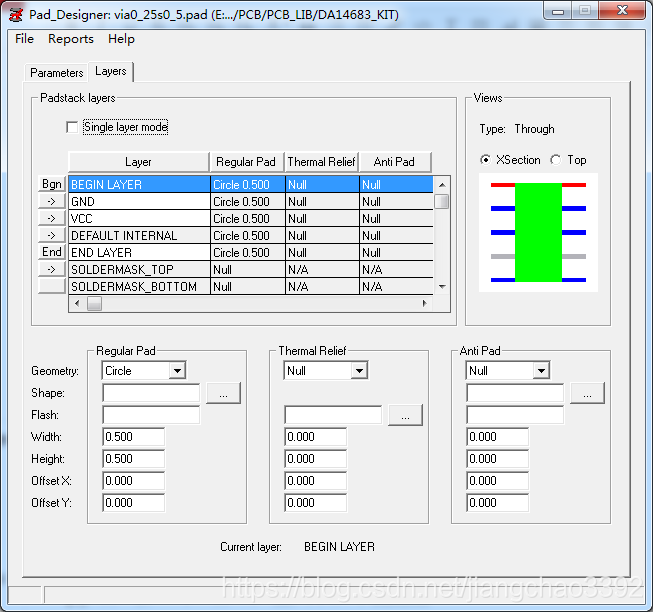Screen dimensions: 653x612
Task: Select the SOLDERMASK_TOP layer row
Action: tap(251, 270)
